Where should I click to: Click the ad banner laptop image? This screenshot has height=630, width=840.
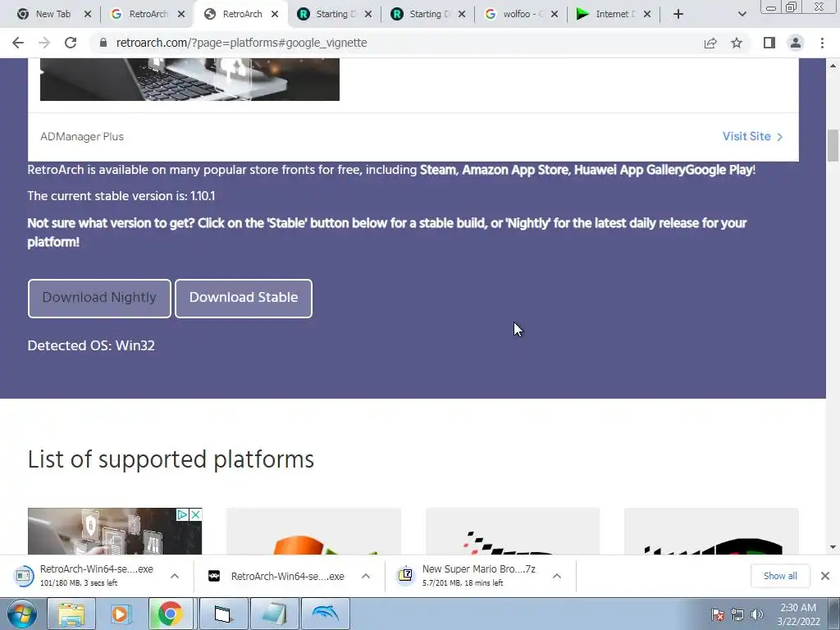click(x=189, y=80)
